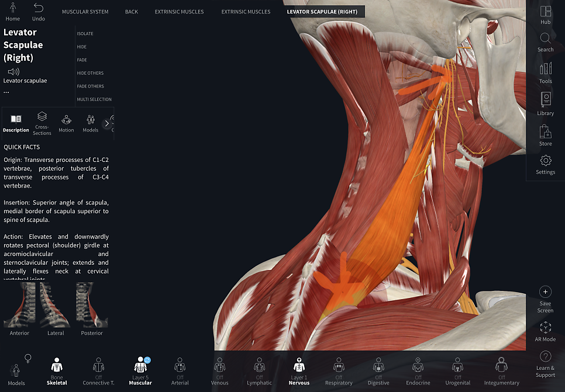Viewport: 565px width, 392px height.
Task: Toggle the Nervous system layer
Action: click(299, 371)
